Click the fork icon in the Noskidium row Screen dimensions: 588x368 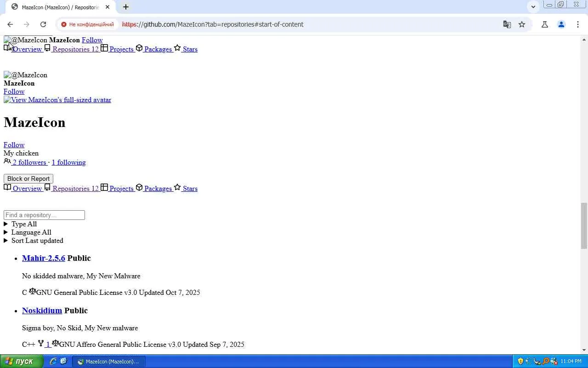point(41,343)
